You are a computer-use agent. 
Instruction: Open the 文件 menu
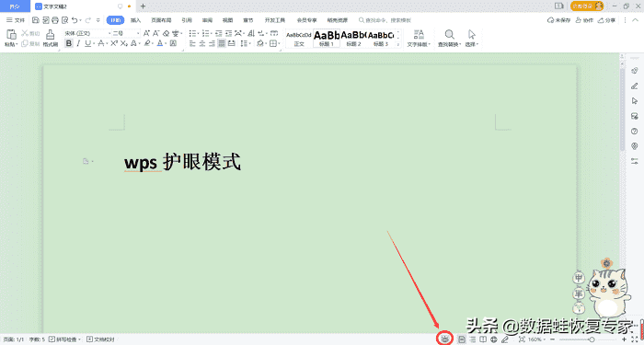16,20
